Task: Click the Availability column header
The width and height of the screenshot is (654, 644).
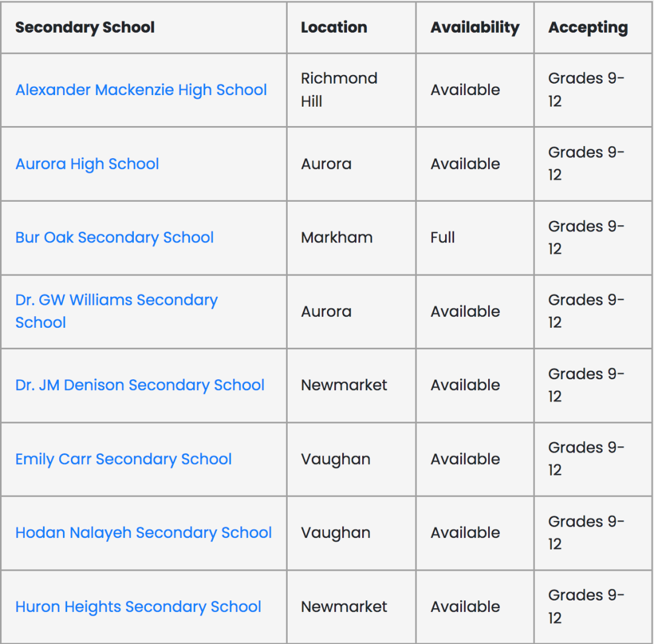Action: pyautogui.click(x=475, y=27)
